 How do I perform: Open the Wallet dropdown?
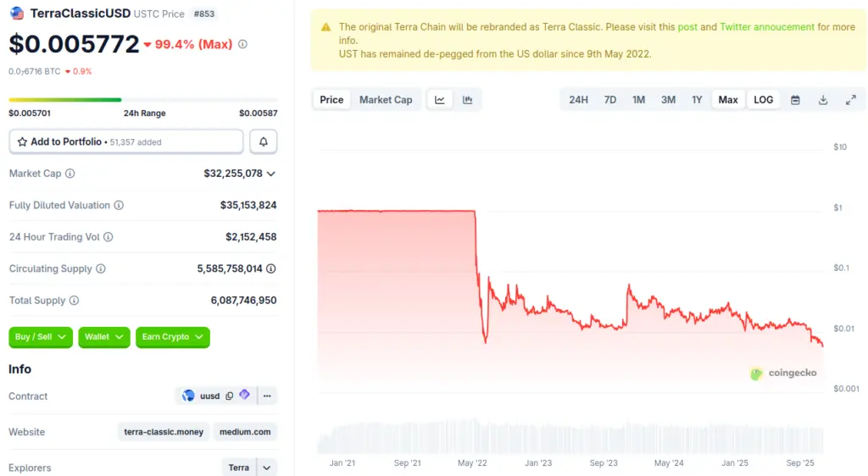[104, 337]
